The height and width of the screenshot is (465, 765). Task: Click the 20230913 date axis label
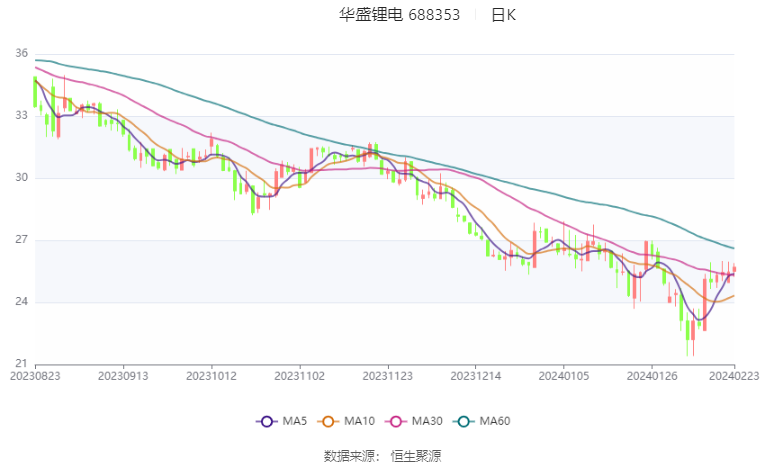click(123, 376)
